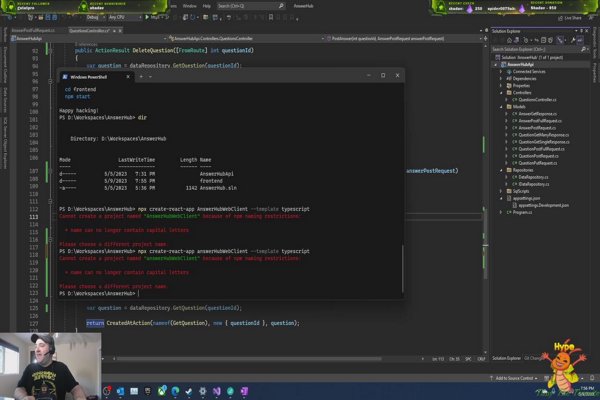600x400 pixels.
Task: Click the Save All icon in the toolbar
Action: click(x=54, y=17)
